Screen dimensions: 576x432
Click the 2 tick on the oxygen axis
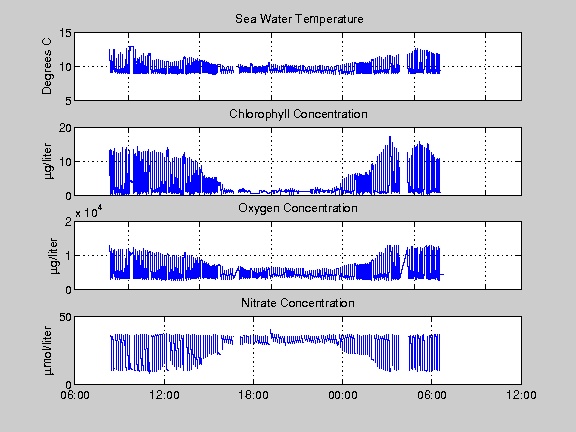(x=69, y=222)
